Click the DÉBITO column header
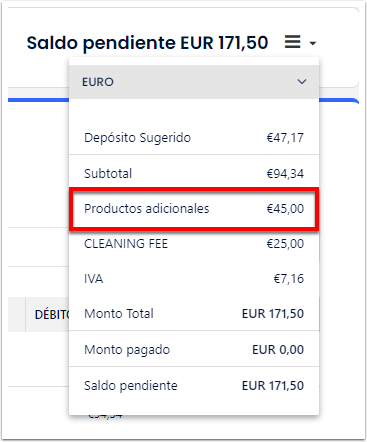Viewport: 367px width, 442px height. click(x=52, y=314)
